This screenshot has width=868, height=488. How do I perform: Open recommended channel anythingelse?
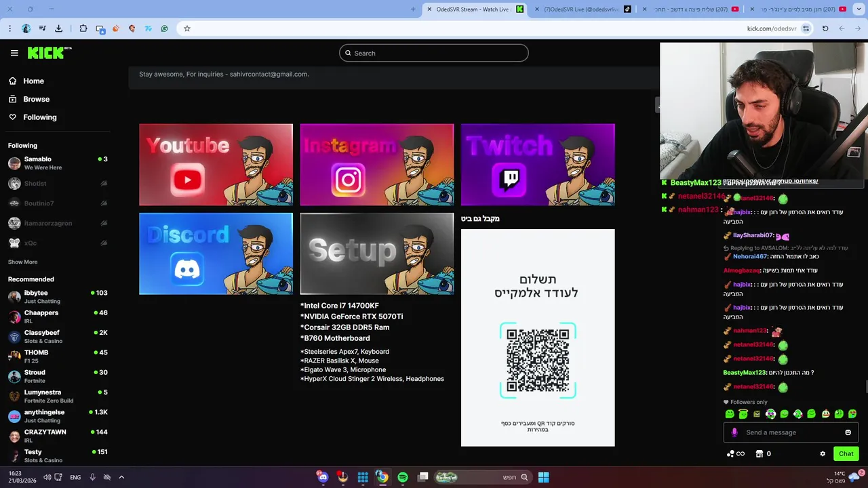(58, 416)
